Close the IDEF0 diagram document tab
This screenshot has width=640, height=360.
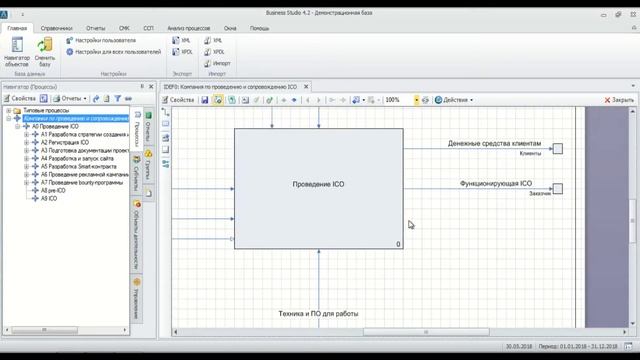(306, 87)
